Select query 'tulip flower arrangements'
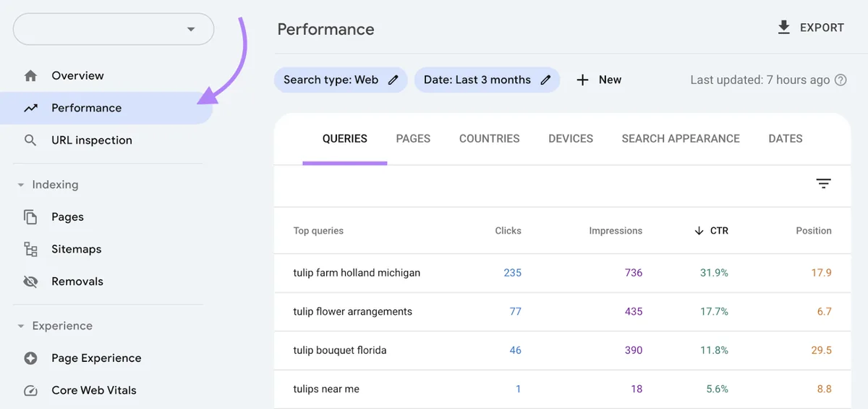The width and height of the screenshot is (868, 409). [x=353, y=312]
